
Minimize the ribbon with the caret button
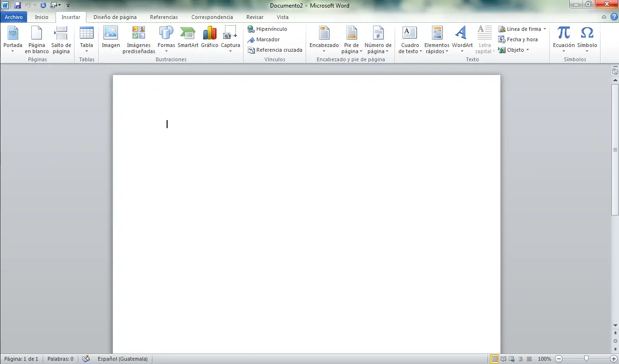click(604, 17)
